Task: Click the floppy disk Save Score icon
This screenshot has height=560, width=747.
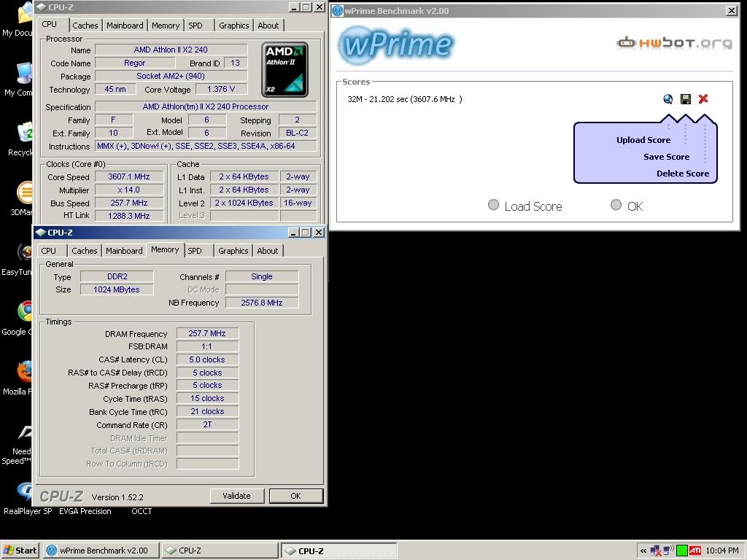Action: 685,98
